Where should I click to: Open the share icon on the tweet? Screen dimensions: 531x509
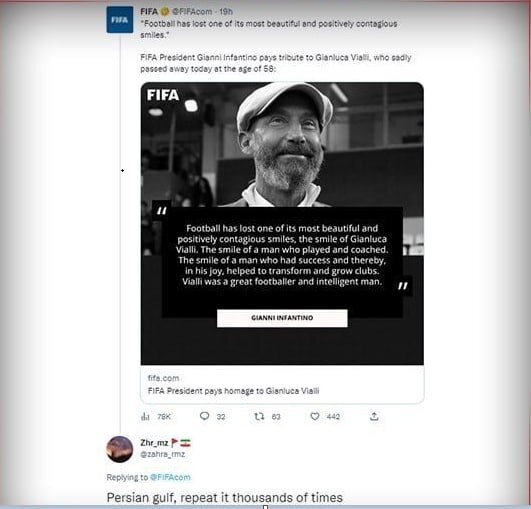point(374,416)
